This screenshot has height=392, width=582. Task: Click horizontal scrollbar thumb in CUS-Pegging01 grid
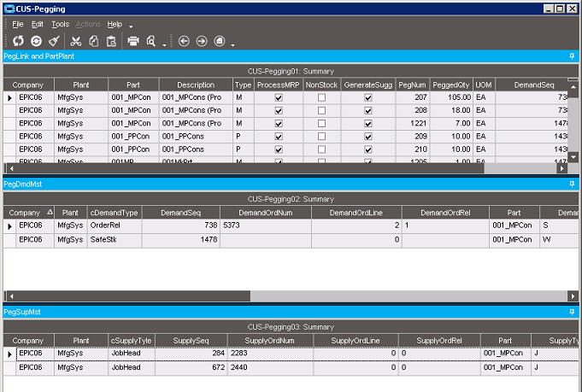pos(250,169)
